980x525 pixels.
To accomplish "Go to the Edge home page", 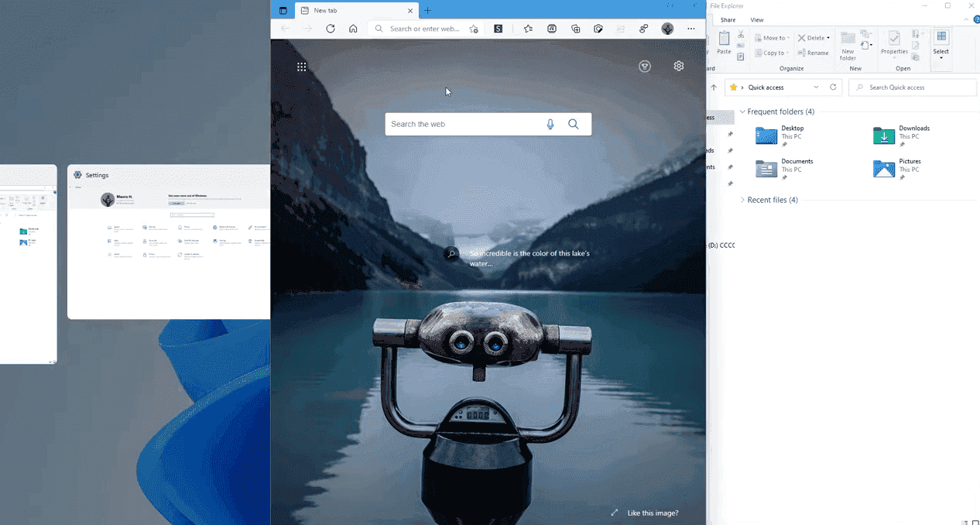I will 353,29.
